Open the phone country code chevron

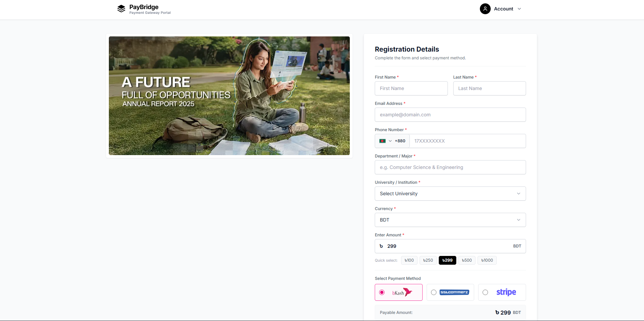(x=390, y=141)
